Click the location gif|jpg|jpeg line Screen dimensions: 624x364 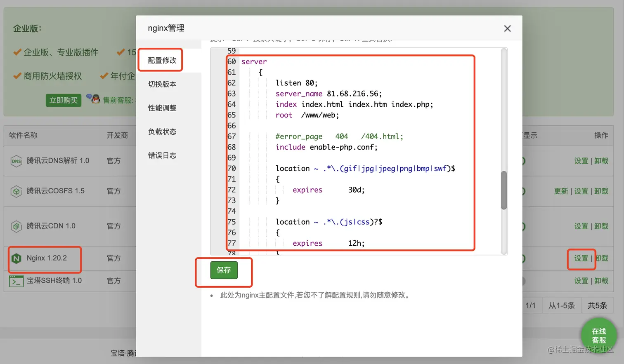point(365,169)
